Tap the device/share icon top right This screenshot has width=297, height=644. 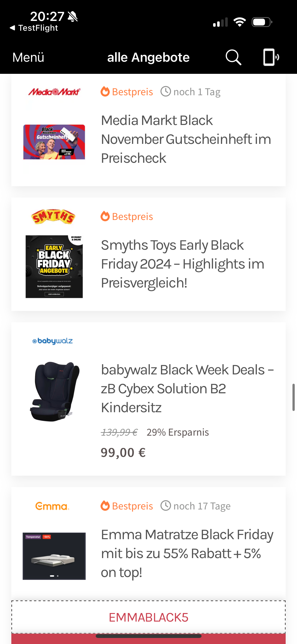click(x=271, y=57)
